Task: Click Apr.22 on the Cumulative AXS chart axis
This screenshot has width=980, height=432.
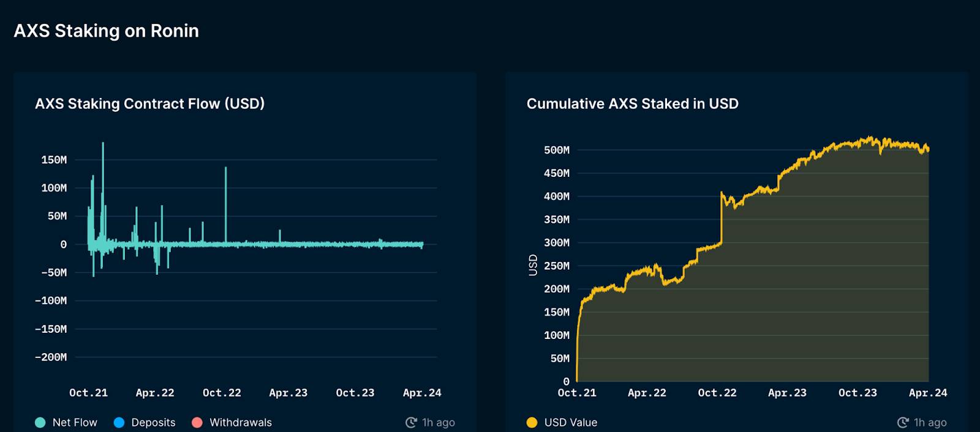Action: click(x=647, y=393)
